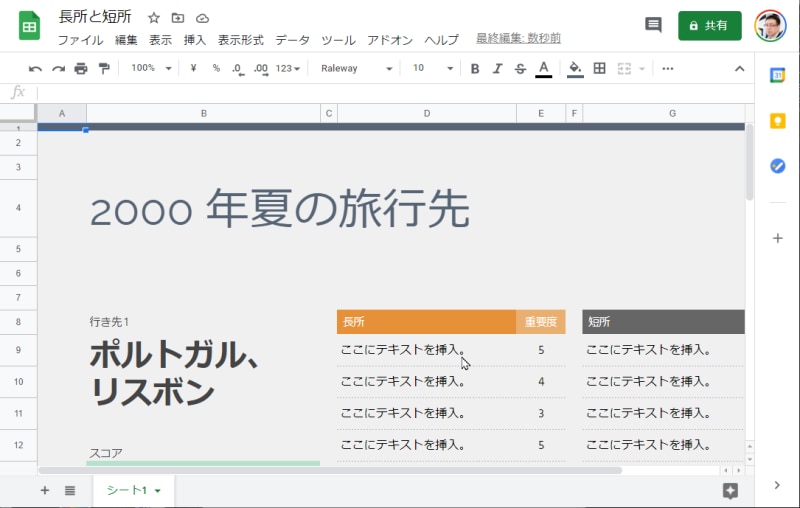Open the all sheets list icon
This screenshot has height=508, width=800.
pos(70,491)
